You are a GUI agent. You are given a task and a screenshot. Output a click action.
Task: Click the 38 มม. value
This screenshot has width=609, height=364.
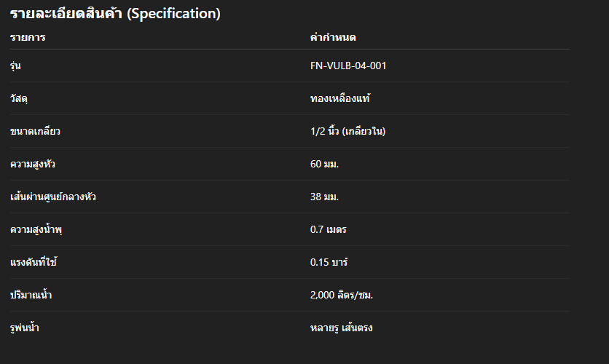pyautogui.click(x=325, y=197)
